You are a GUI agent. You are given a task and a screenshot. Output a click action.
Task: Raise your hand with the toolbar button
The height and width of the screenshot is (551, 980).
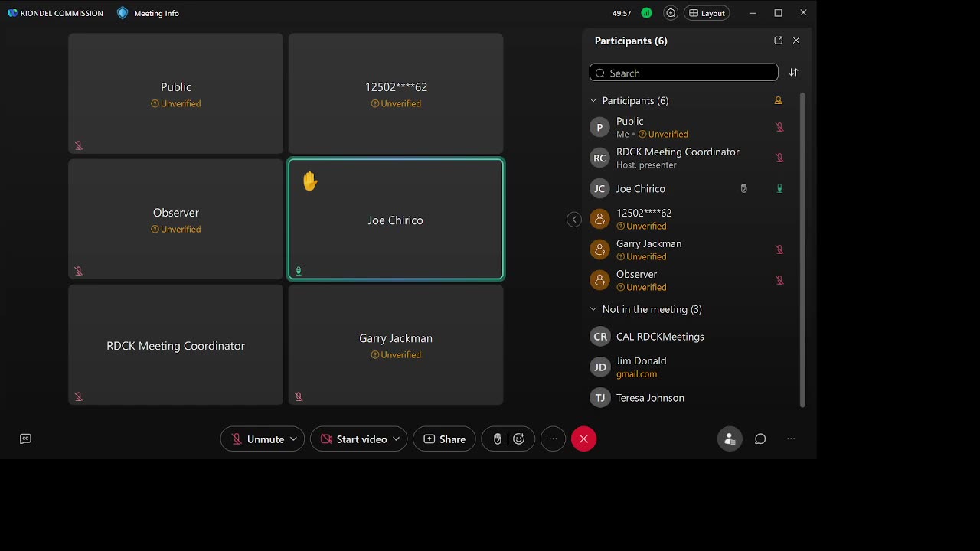pos(498,439)
